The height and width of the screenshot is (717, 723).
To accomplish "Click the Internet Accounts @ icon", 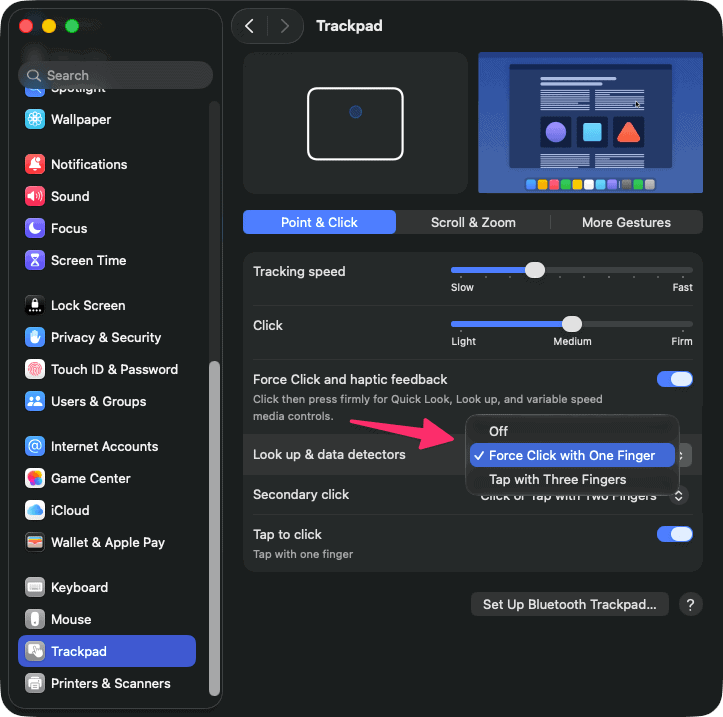I will (35, 446).
